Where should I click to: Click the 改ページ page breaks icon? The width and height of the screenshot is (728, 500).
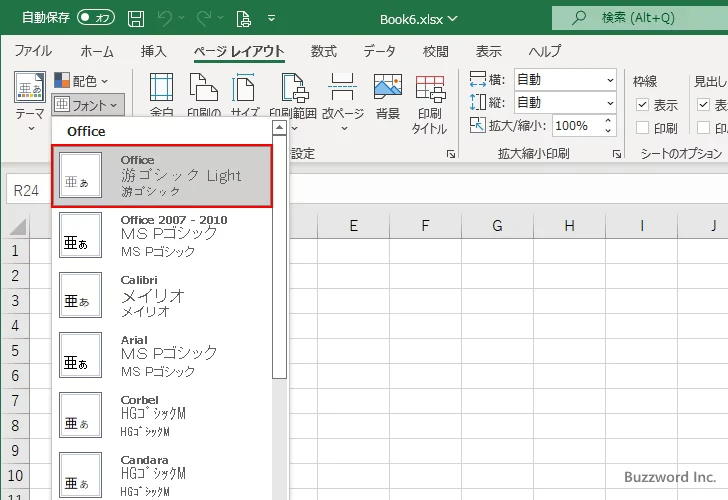coord(343,87)
